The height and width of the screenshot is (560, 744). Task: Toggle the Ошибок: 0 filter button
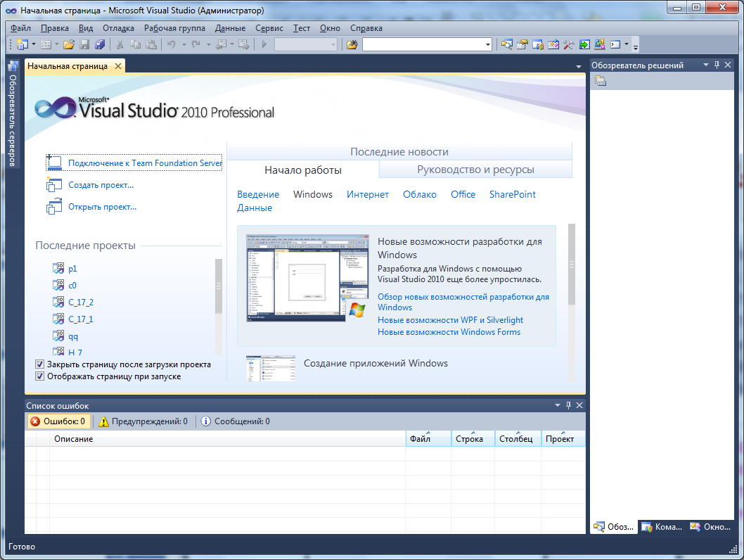(x=58, y=421)
